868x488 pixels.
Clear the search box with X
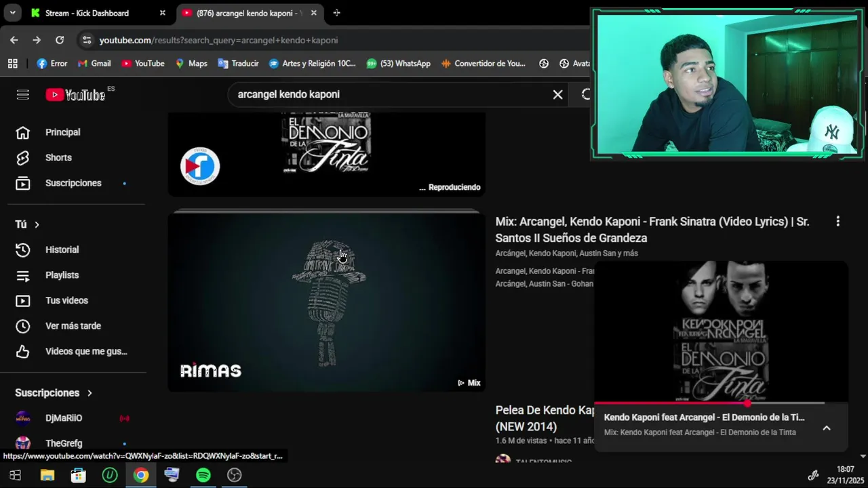point(557,95)
